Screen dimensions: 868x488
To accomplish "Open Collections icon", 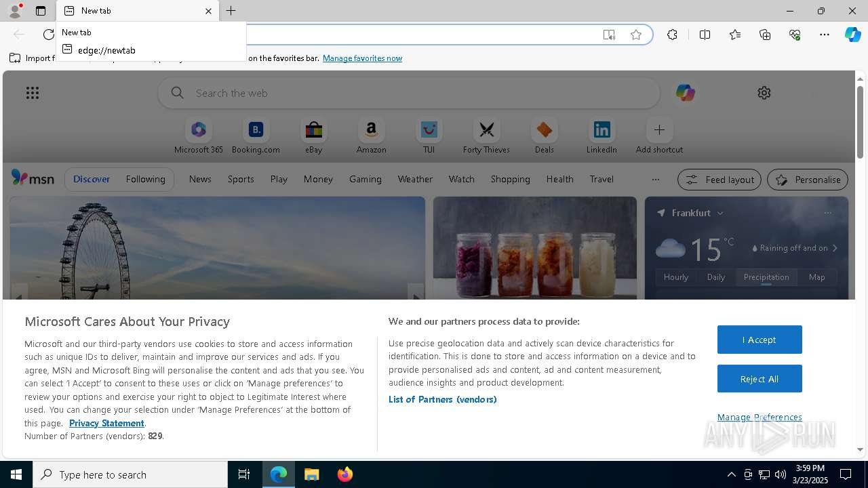I will [765, 35].
